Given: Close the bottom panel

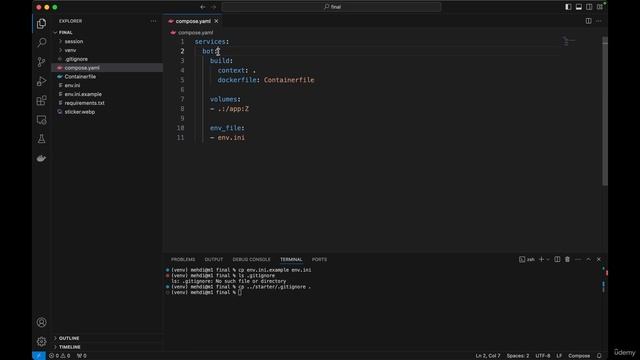Looking at the screenshot, I should (x=599, y=260).
